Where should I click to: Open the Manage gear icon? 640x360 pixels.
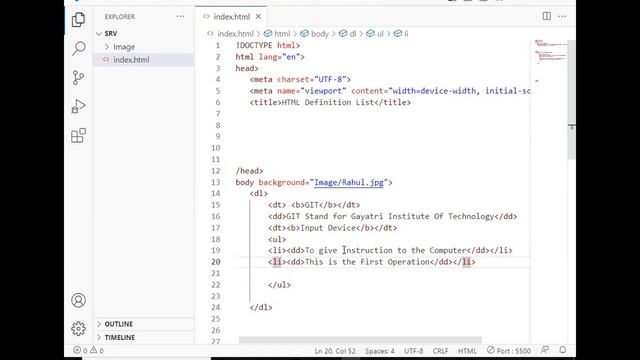[x=78, y=329]
